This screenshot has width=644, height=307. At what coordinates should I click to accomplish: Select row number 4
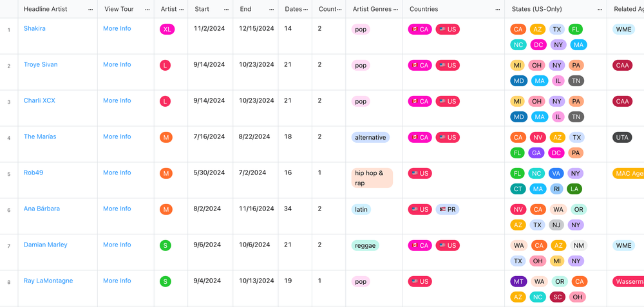(9, 138)
